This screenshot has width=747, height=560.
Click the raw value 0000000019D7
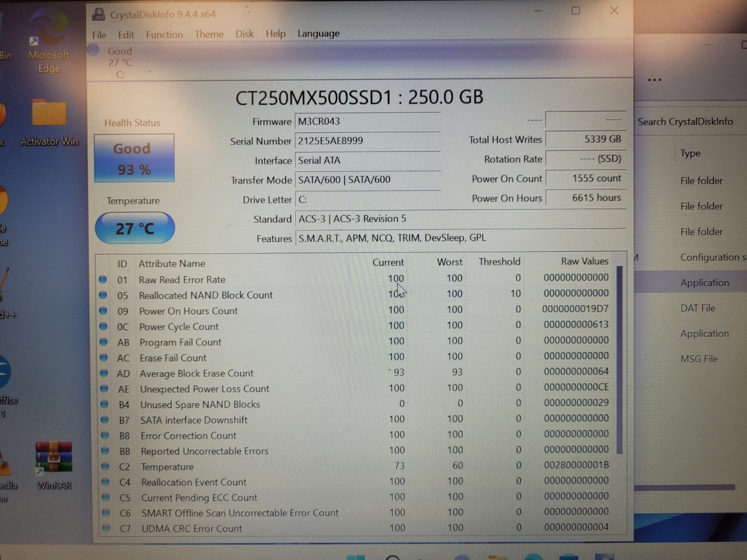[575, 309]
